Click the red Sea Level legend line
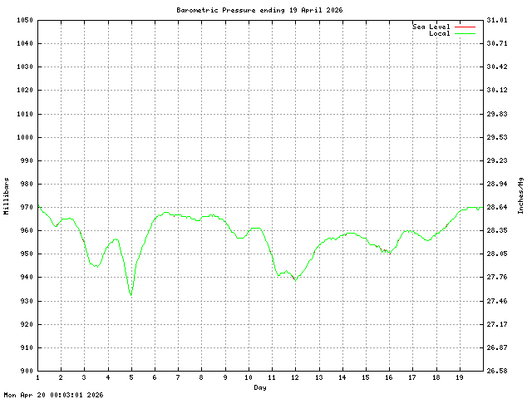This screenshot has height=399, width=532. point(464,27)
